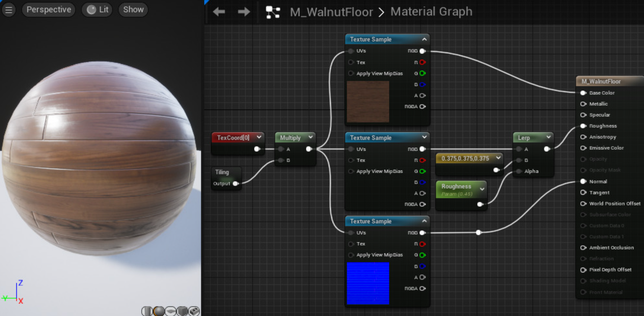644x316 pixels.
Task: Click the Tangent input pin
Action: click(583, 193)
